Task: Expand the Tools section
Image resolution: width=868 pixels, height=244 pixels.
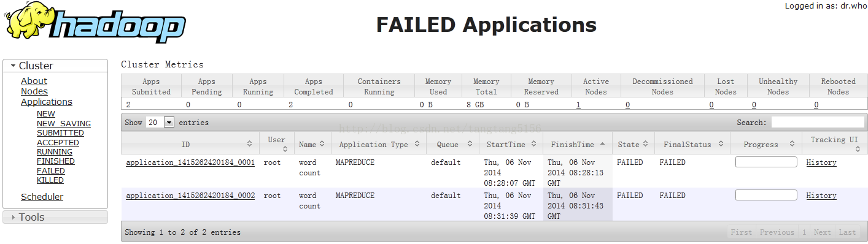Action: click(55, 217)
